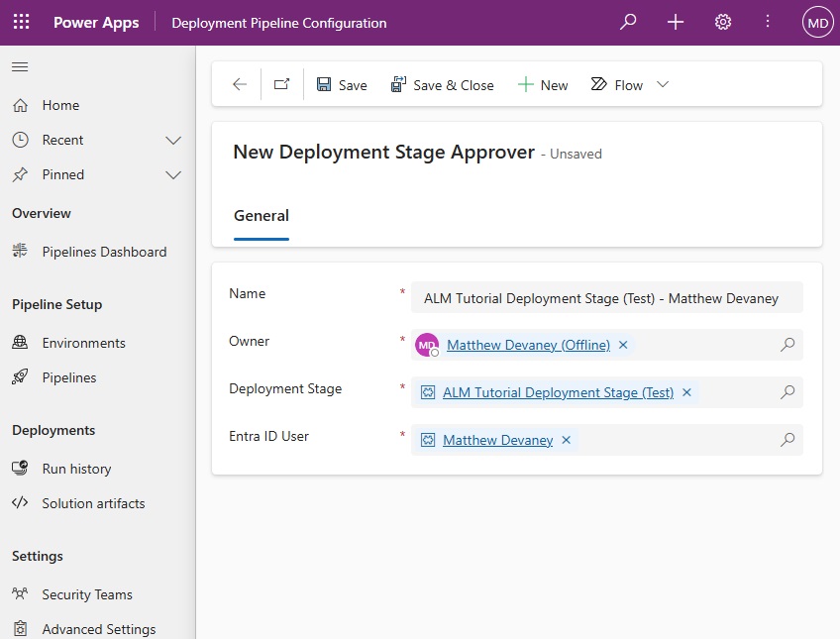Click the Security Teams people icon
This screenshot has width=840, height=639.
point(21,593)
